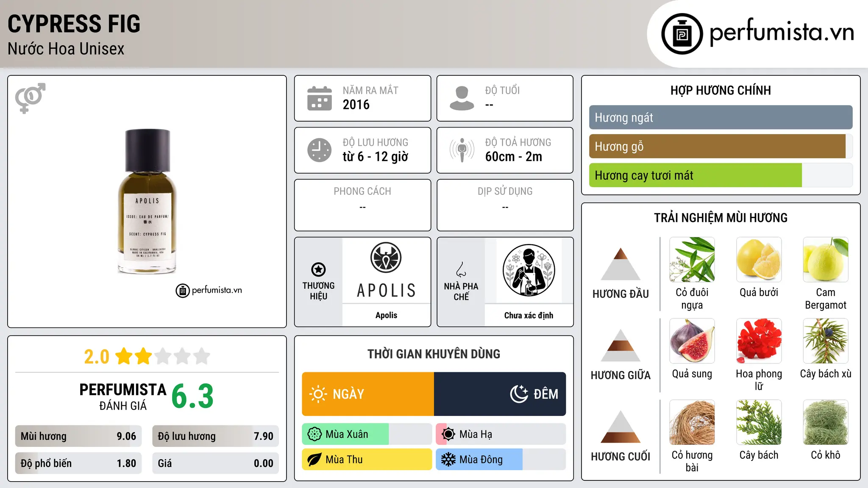Select the Đêm nighttime segment

[x=500, y=394]
